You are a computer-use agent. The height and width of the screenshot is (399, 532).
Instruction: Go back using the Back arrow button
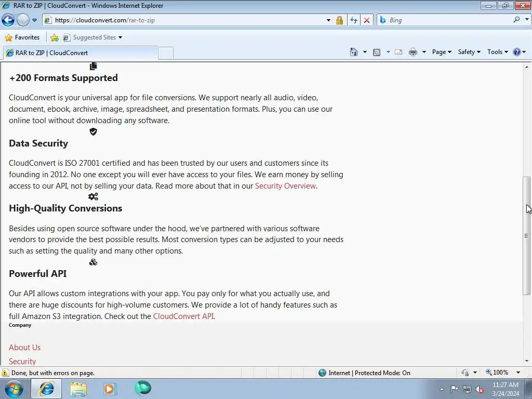[8, 20]
